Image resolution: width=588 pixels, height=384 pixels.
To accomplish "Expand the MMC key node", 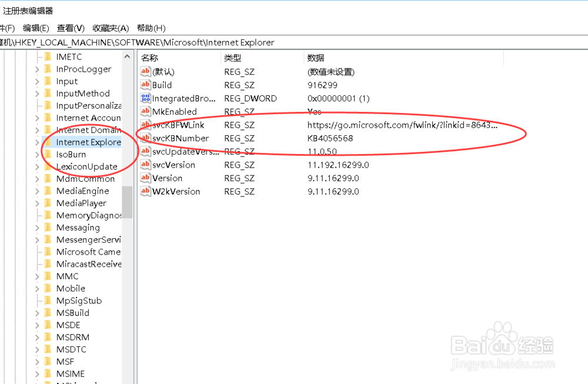I will (36, 276).
